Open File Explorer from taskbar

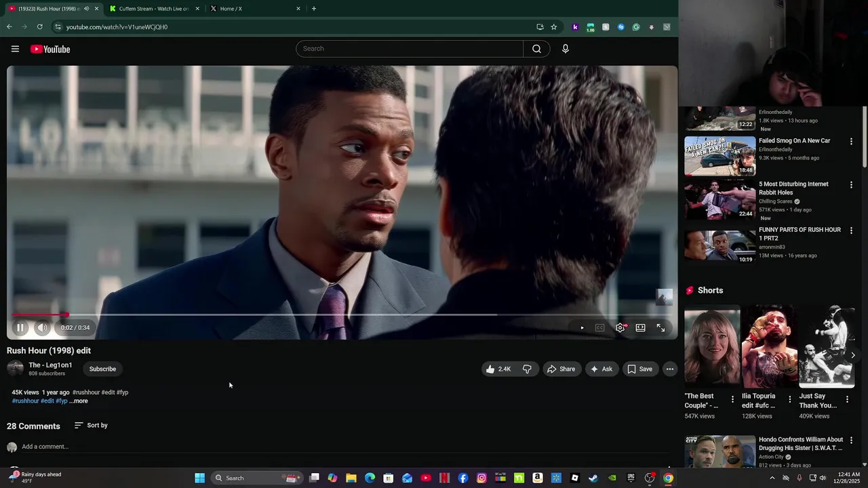pyautogui.click(x=351, y=479)
